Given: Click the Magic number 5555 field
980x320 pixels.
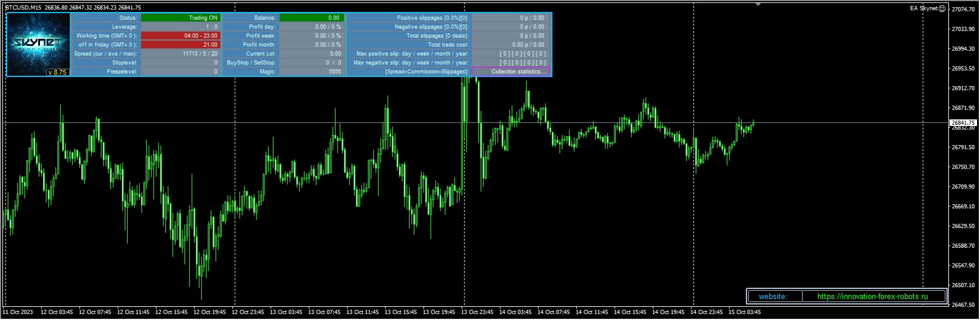Looking at the screenshot, I should coord(311,72).
